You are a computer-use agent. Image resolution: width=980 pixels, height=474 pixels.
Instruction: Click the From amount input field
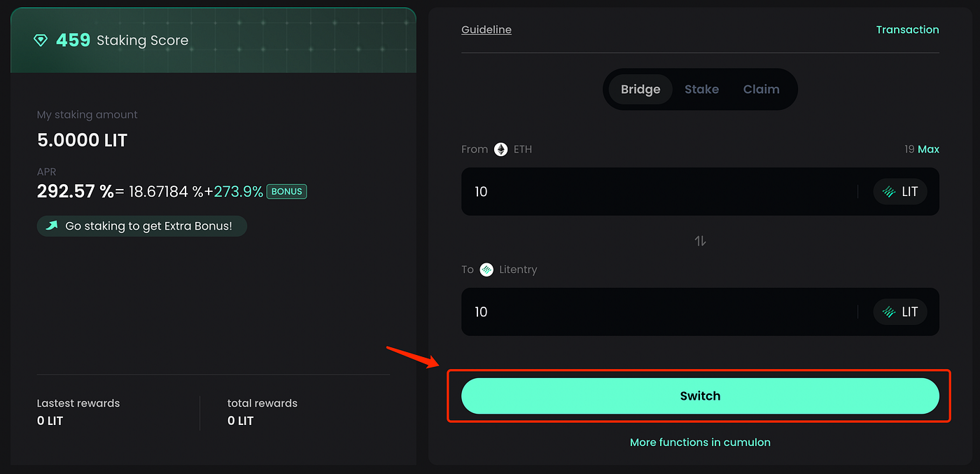(x=658, y=192)
